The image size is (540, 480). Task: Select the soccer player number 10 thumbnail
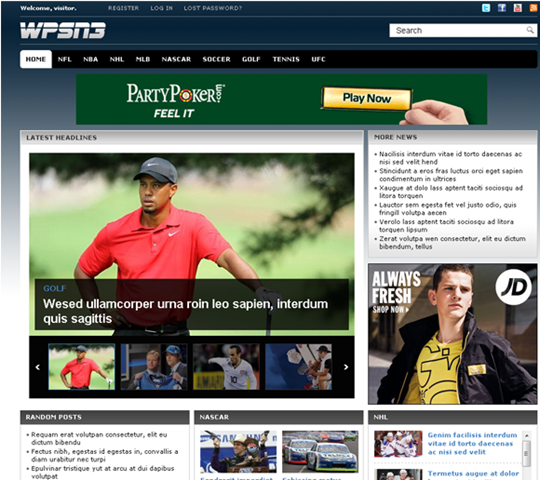tap(226, 367)
